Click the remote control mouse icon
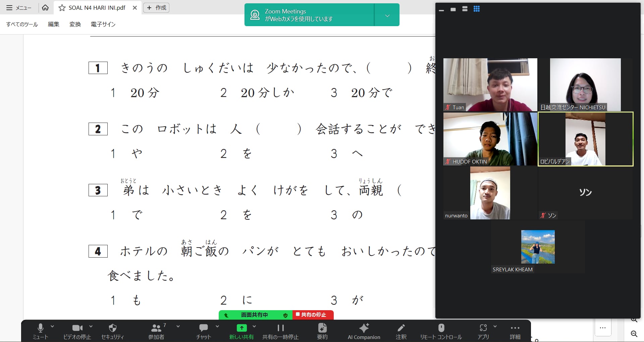This screenshot has height=342, width=644. 441,328
